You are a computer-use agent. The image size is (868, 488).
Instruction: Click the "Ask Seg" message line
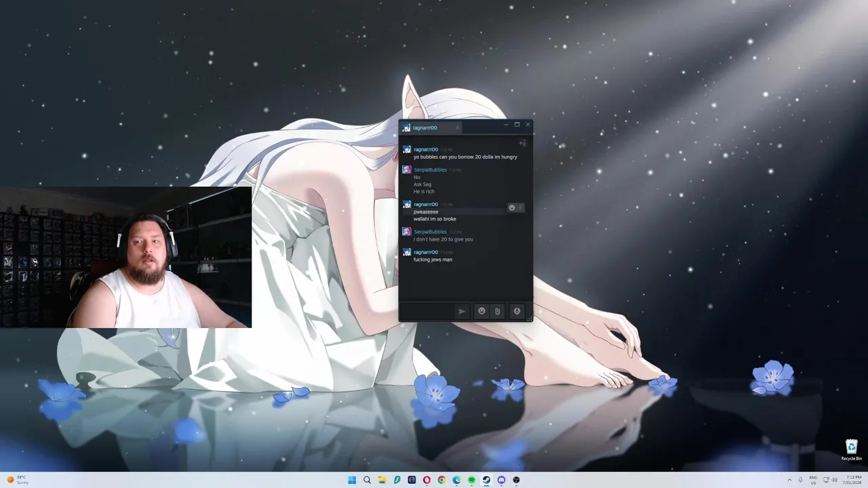[x=422, y=184]
